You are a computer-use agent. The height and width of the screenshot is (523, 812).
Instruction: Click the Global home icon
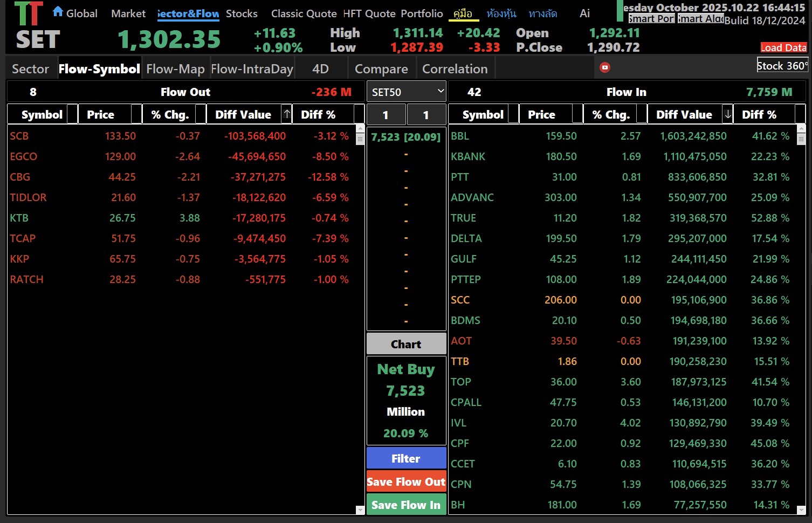point(58,12)
